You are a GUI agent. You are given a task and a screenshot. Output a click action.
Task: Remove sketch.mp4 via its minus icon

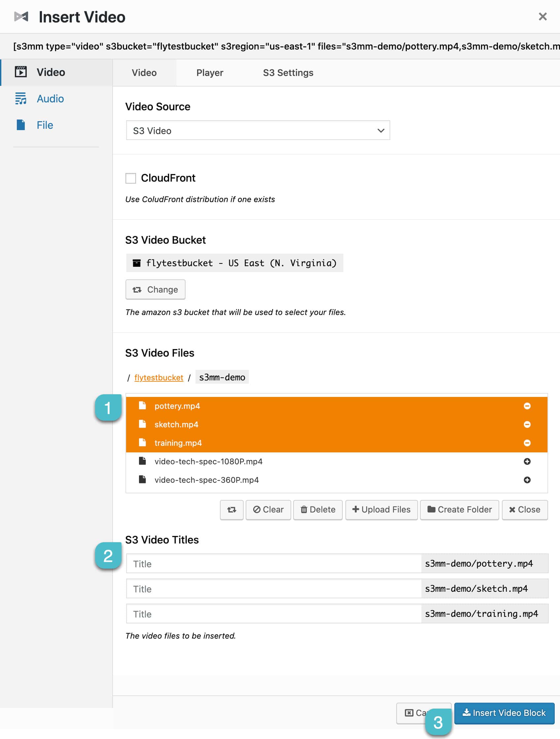527,424
